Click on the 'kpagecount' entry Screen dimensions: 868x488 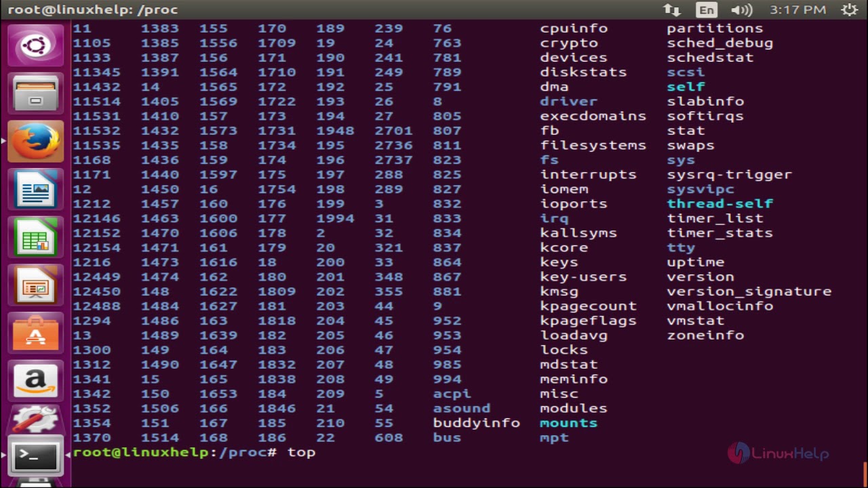coord(588,306)
